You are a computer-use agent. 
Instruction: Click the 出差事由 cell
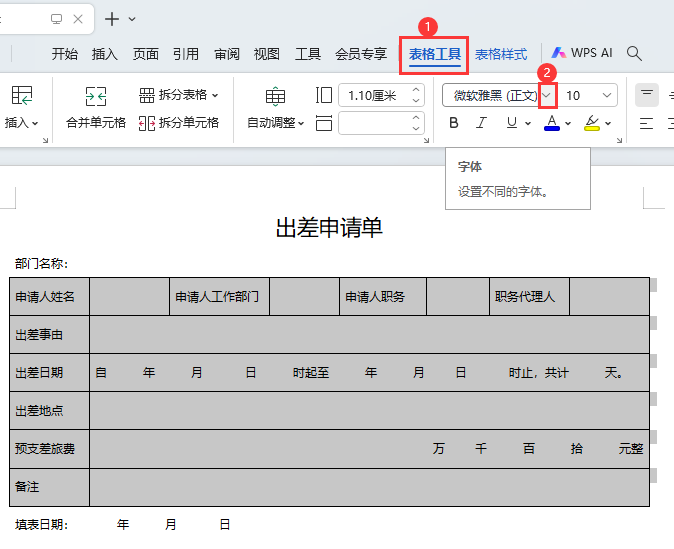49,334
